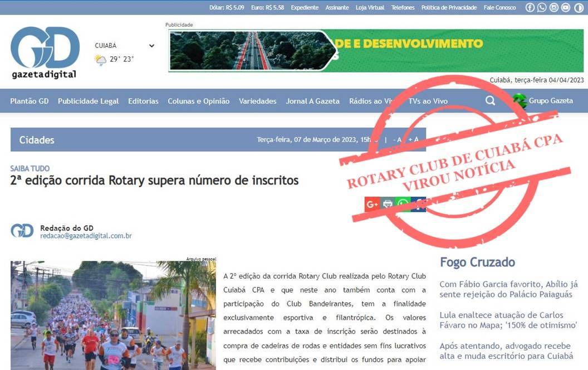The image size is (588, 370).
Task: Open the Fábio Garcia favorito headline
Action: (508, 289)
